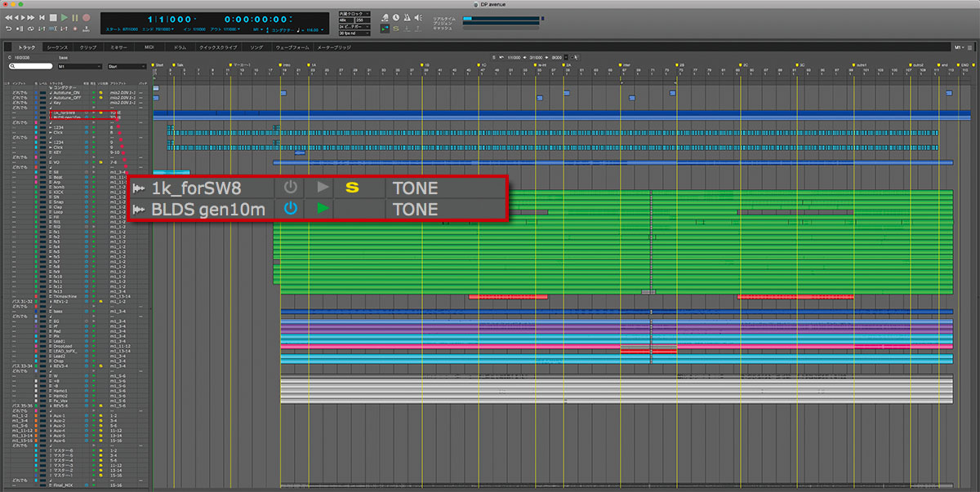Image resolution: width=980 pixels, height=492 pixels.
Task: Toggle the link chain icon under transport
Action: point(30,29)
